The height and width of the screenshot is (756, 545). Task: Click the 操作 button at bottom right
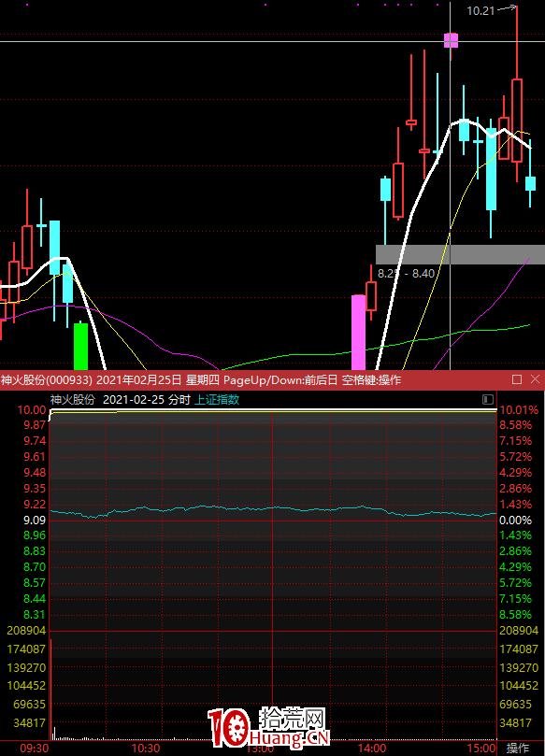tap(518, 748)
